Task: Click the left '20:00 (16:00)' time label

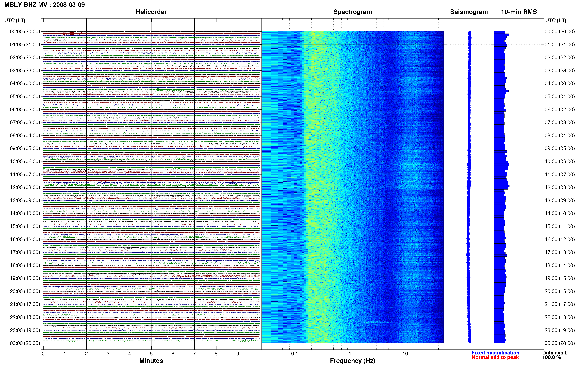Action: (25, 291)
